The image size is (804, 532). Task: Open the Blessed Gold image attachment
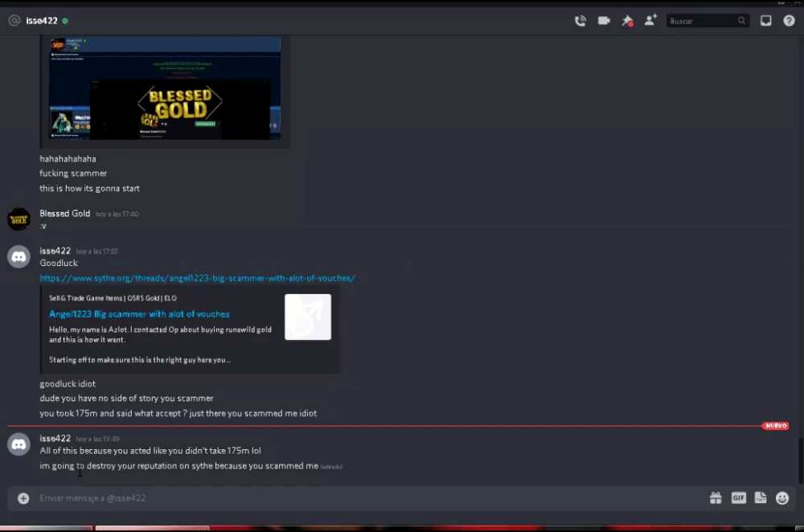[x=165, y=88]
